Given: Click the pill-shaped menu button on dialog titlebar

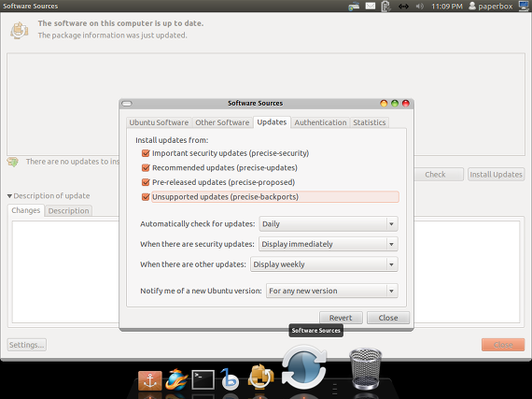Looking at the screenshot, I should tap(127, 104).
